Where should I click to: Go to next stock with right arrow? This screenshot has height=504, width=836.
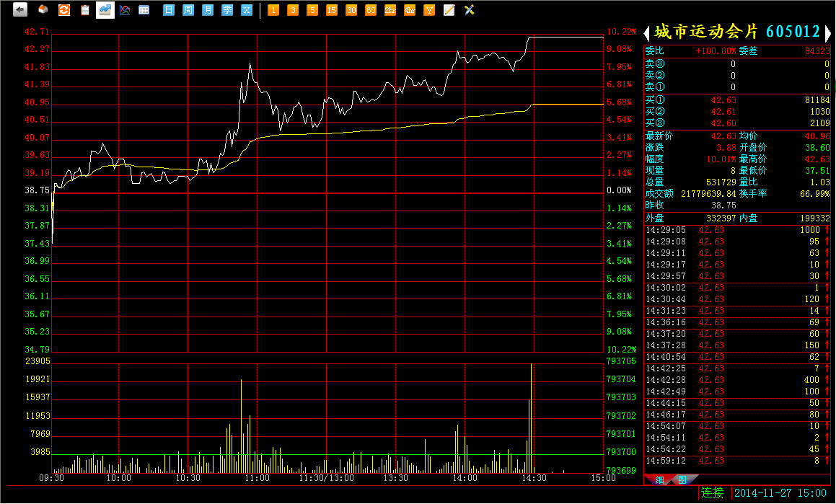[x=827, y=33]
